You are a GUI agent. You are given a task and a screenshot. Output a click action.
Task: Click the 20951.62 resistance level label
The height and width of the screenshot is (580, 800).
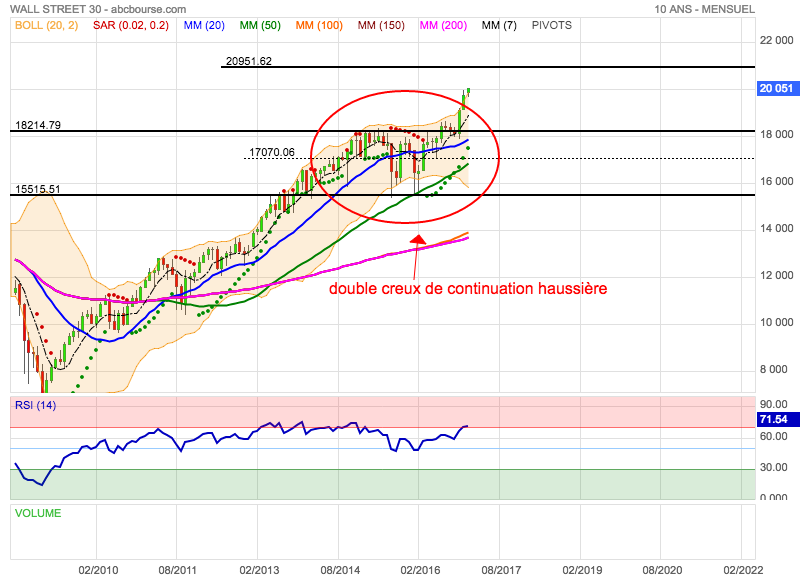point(248,61)
